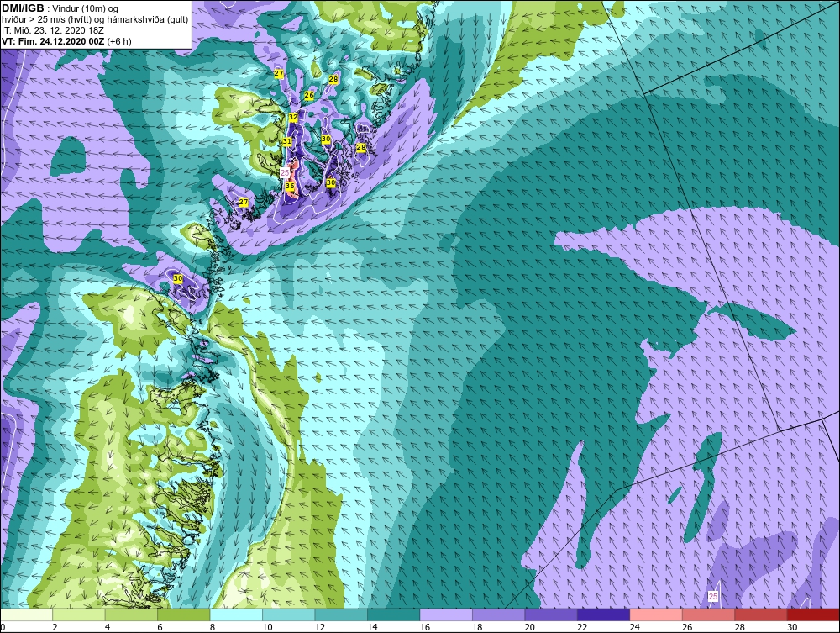Pick the 6–8 m/s olive green scale swatch
840x633 pixels.
pyautogui.click(x=184, y=615)
